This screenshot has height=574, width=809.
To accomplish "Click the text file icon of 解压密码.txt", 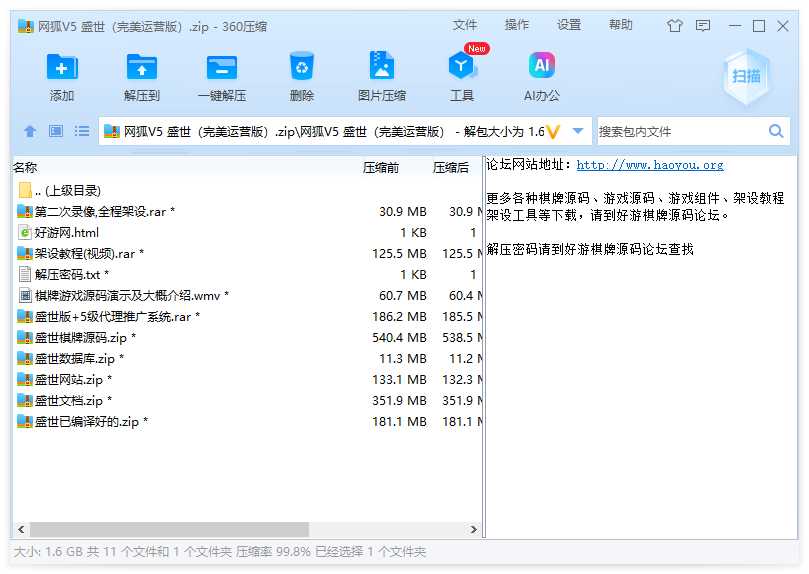I will tap(25, 274).
